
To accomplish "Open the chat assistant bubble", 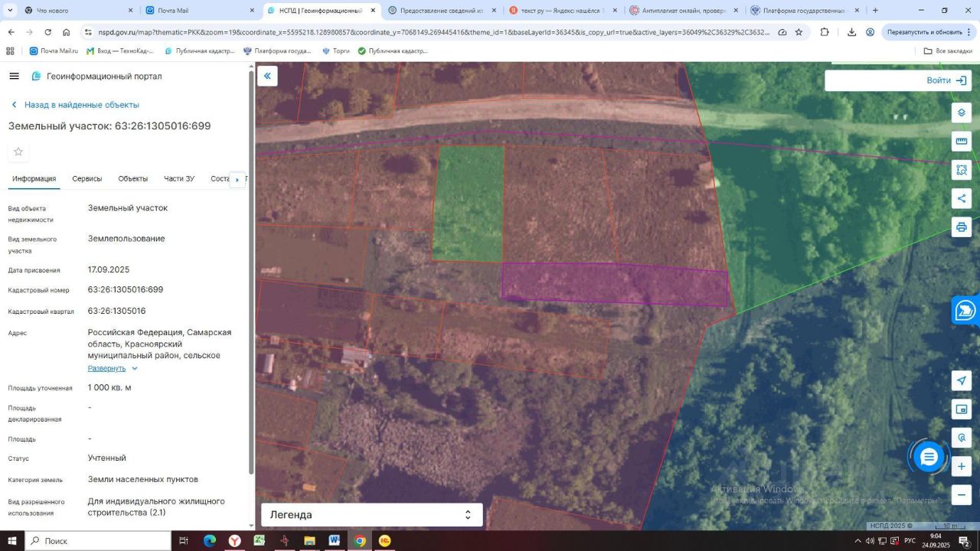I will tap(929, 457).
